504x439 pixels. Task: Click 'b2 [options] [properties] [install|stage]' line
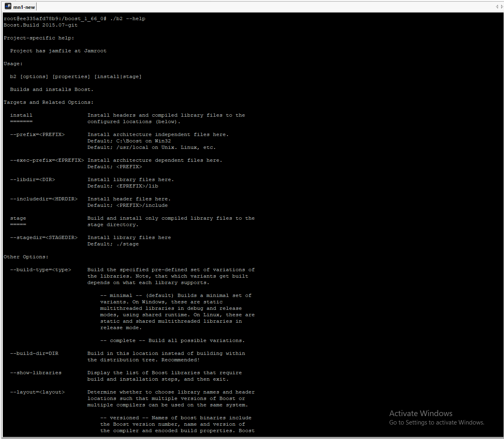tap(76, 76)
